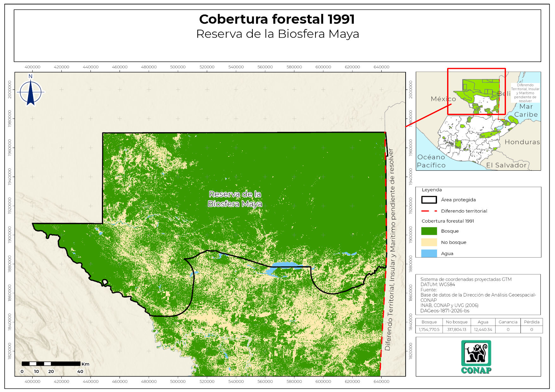Image resolution: width=555 pixels, height=392 pixels.
Task: Click the top axis coordinate '520000'
Action: 207,67
